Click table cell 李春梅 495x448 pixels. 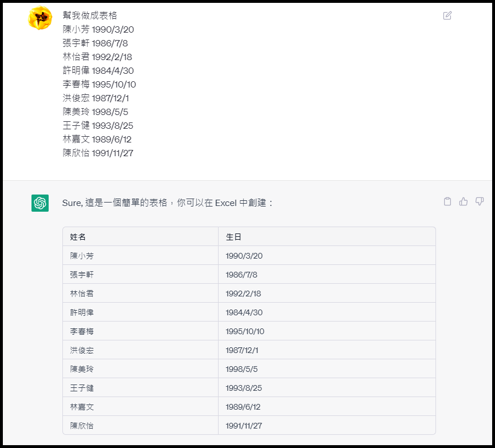point(140,331)
